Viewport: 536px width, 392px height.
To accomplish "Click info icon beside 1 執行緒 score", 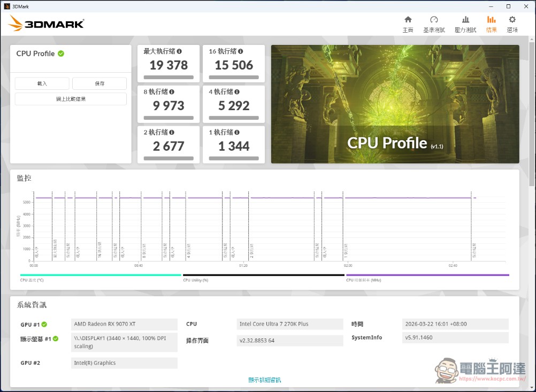I will (x=237, y=132).
